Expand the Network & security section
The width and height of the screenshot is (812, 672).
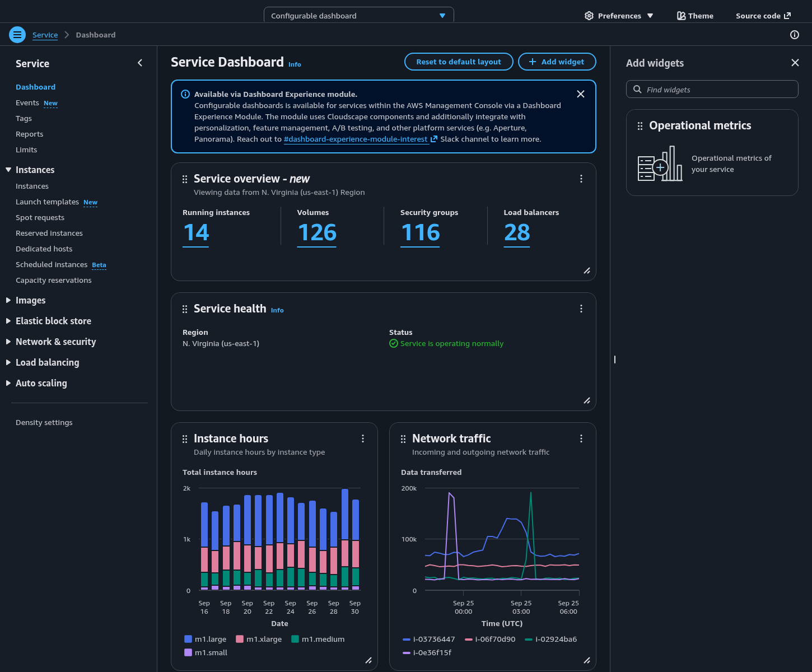tap(55, 342)
